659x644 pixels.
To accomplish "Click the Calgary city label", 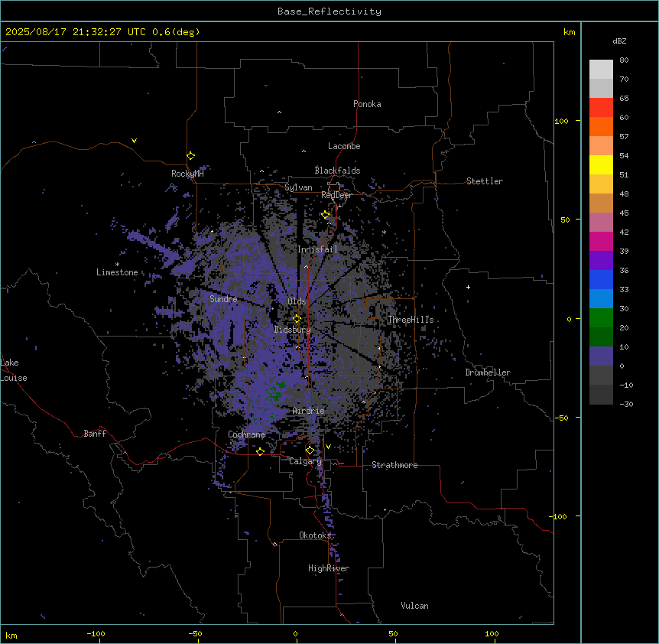I will pyautogui.click(x=306, y=461).
